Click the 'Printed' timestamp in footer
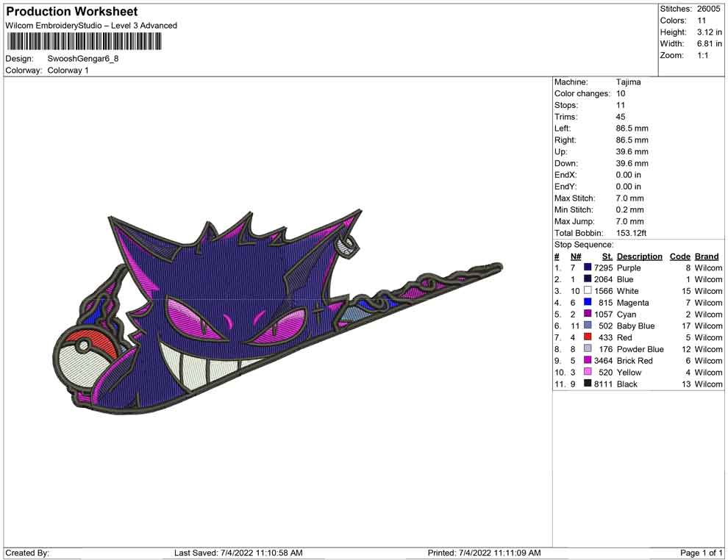728x560 pixels. click(x=485, y=553)
